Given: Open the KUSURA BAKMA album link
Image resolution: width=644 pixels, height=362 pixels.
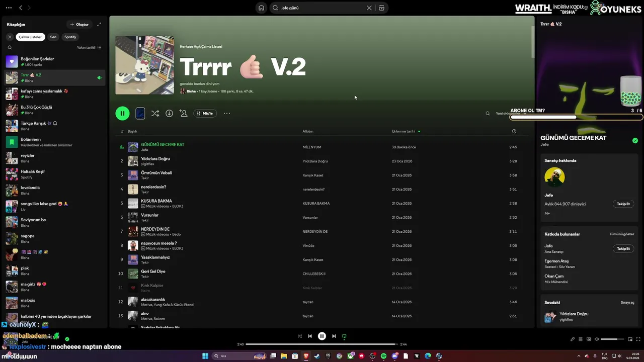Looking at the screenshot, I should (316, 204).
